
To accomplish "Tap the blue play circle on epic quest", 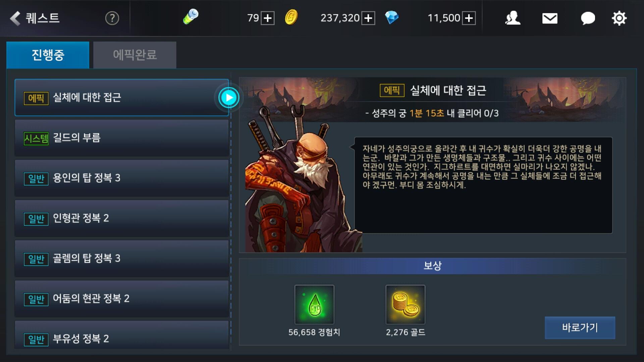I will pyautogui.click(x=229, y=98).
